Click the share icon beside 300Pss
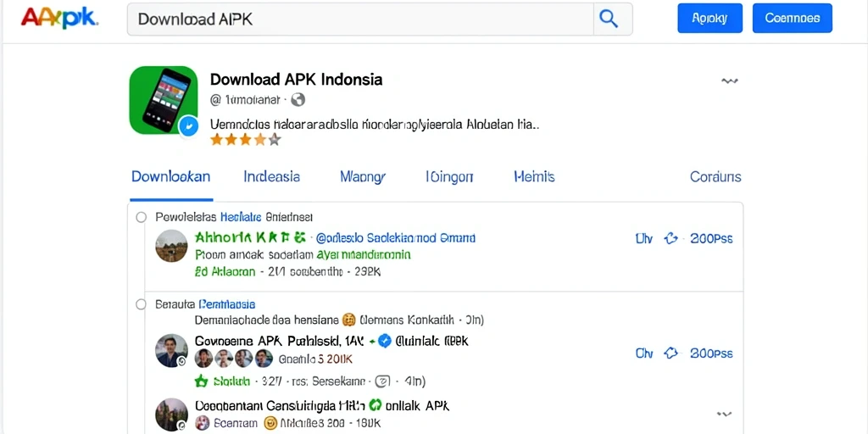This screenshot has height=434, width=868. [671, 353]
